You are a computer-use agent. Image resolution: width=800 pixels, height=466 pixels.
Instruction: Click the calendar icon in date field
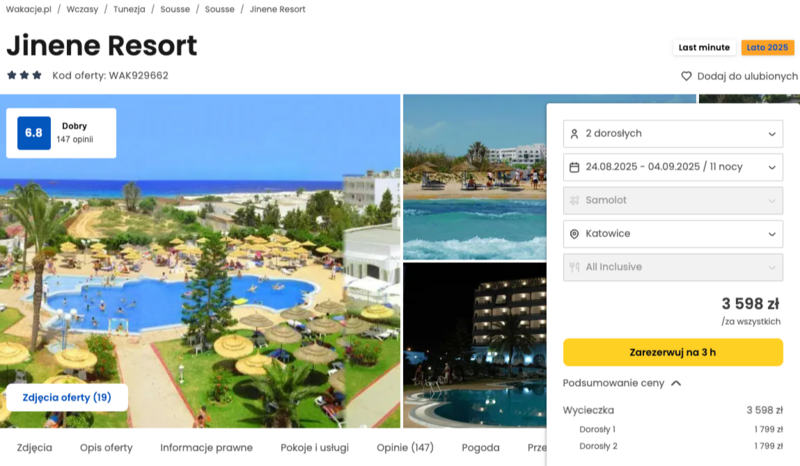click(x=574, y=167)
